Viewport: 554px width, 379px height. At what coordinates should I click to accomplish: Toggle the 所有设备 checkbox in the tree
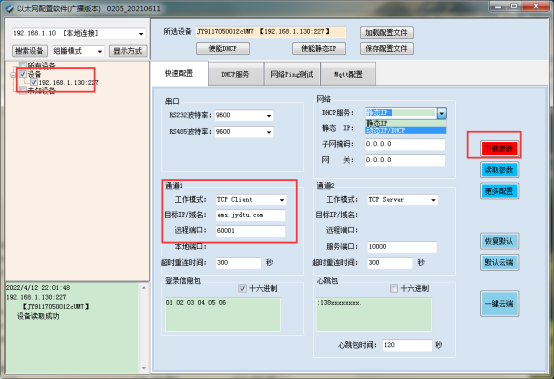pos(23,65)
